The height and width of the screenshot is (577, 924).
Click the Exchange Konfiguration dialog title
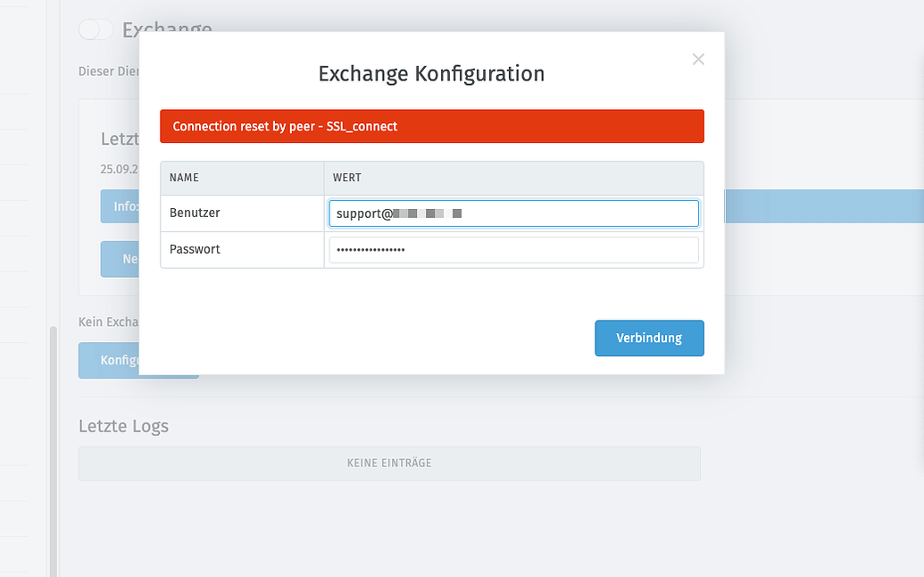pos(431,74)
